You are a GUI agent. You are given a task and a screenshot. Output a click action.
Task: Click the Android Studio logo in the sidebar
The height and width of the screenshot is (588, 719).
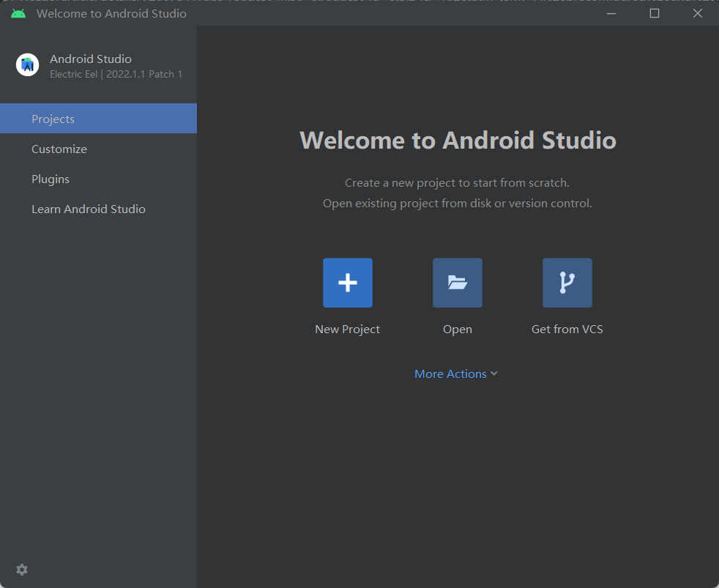28,65
